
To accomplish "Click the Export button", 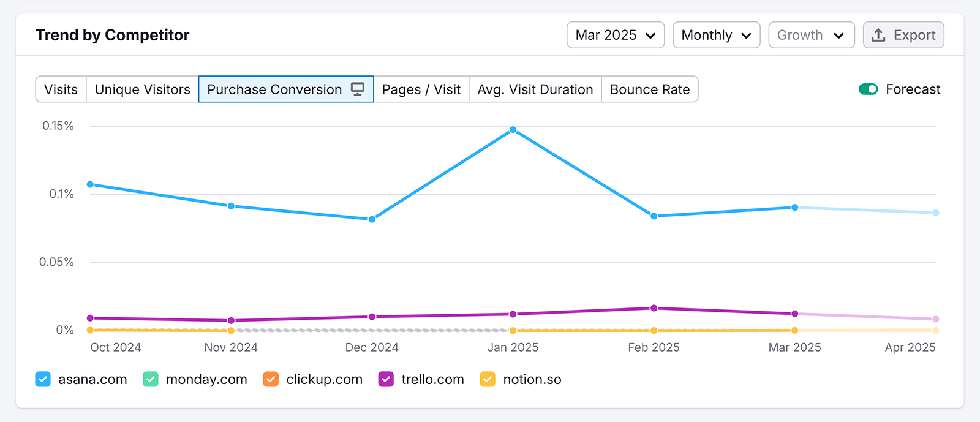I will (x=903, y=35).
